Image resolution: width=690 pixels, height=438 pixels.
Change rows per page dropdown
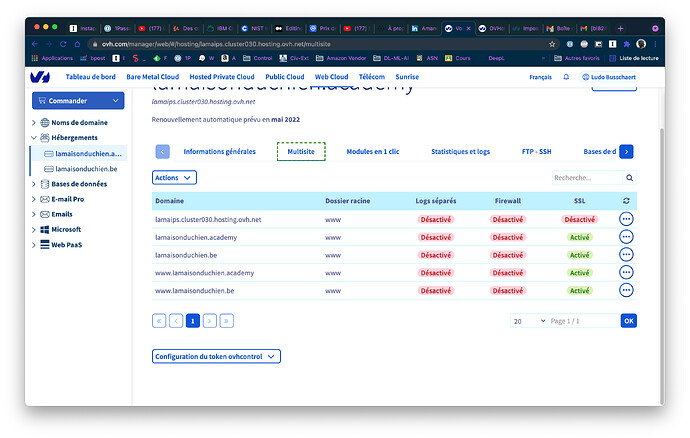(x=529, y=321)
